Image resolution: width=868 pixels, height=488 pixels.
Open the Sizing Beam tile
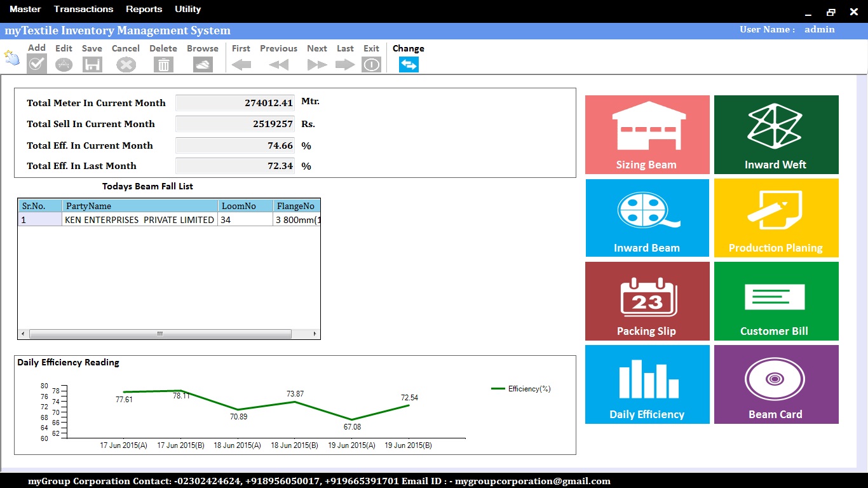pyautogui.click(x=647, y=135)
